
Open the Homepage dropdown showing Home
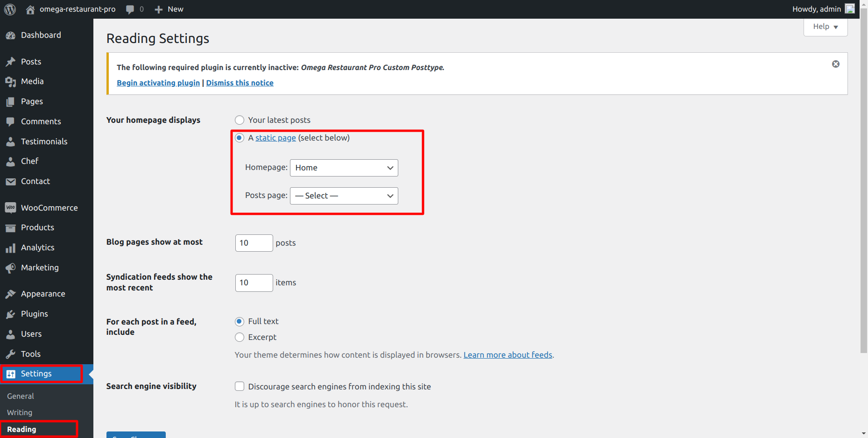[344, 168]
